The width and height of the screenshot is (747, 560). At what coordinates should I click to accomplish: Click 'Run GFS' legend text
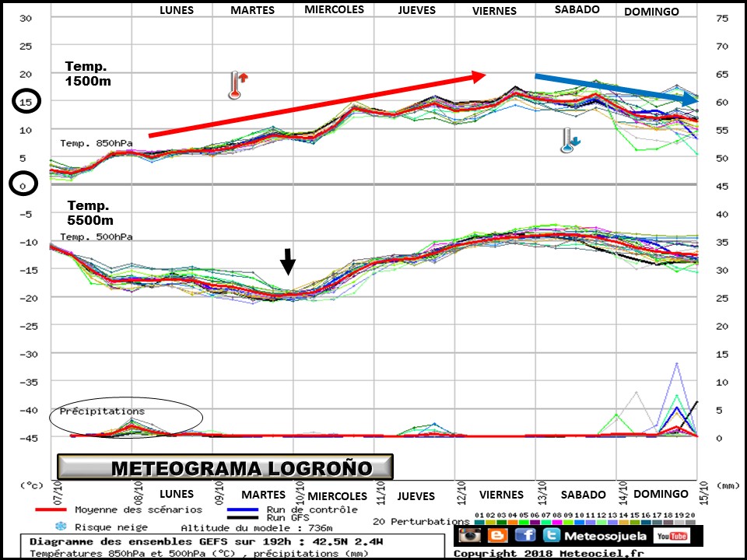(288, 518)
